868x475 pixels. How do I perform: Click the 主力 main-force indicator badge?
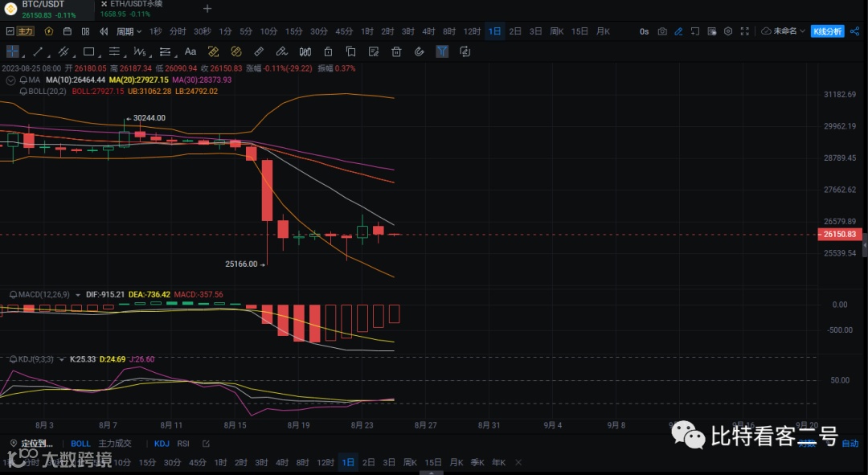26,31
